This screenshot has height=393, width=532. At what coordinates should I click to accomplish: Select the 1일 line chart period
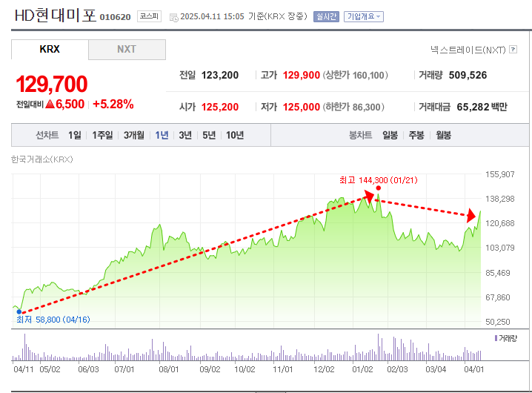(75, 135)
